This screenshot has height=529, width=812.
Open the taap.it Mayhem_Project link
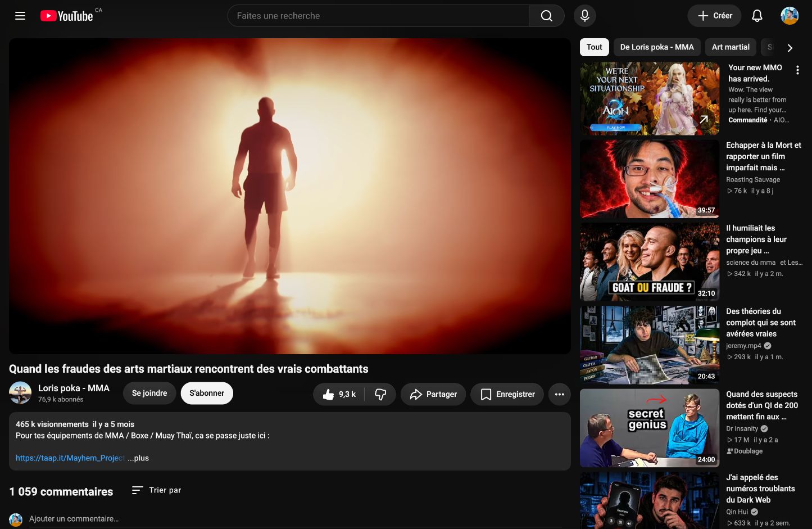pos(70,458)
